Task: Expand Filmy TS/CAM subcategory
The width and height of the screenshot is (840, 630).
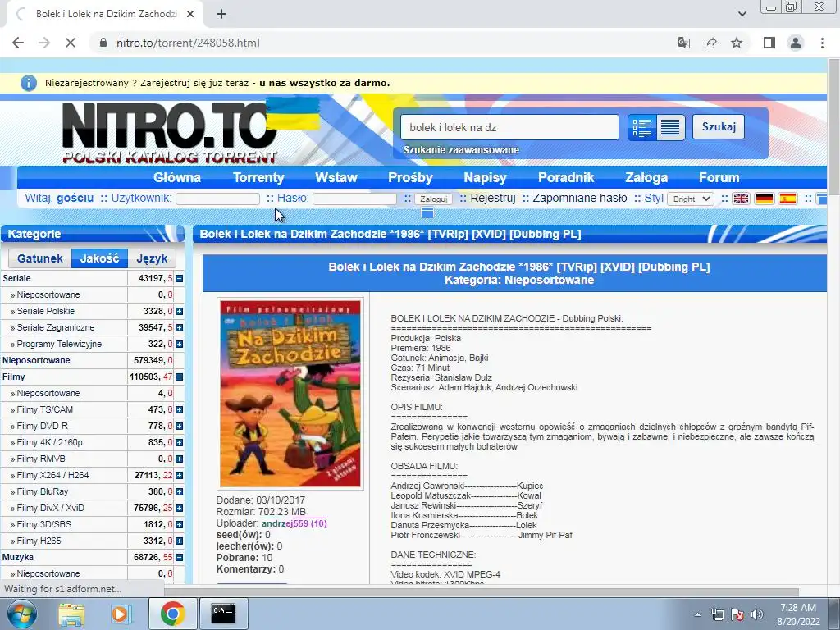Action: click(180, 410)
